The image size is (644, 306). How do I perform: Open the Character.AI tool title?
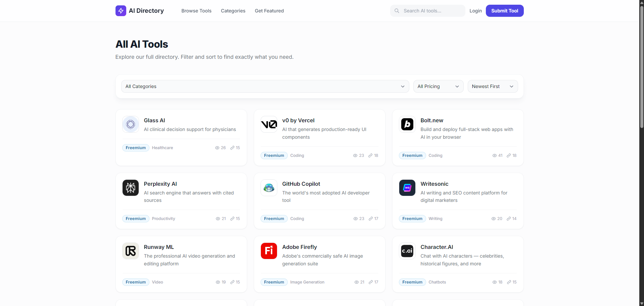click(437, 247)
